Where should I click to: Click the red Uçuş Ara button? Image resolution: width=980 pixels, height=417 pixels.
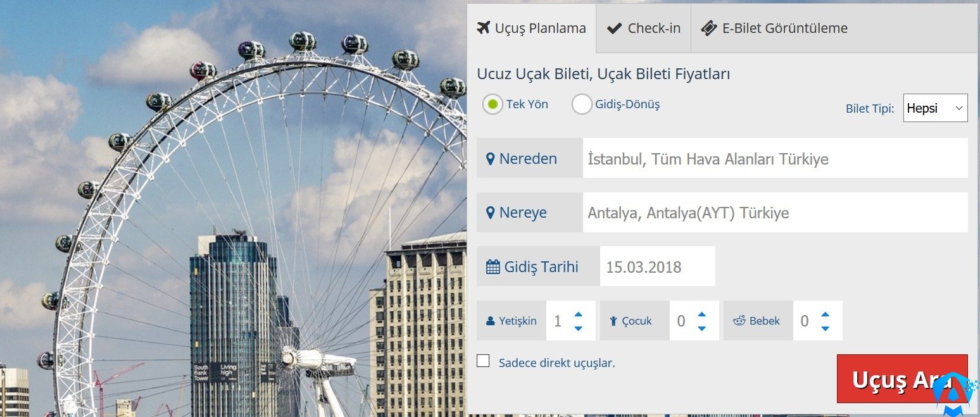(x=902, y=379)
